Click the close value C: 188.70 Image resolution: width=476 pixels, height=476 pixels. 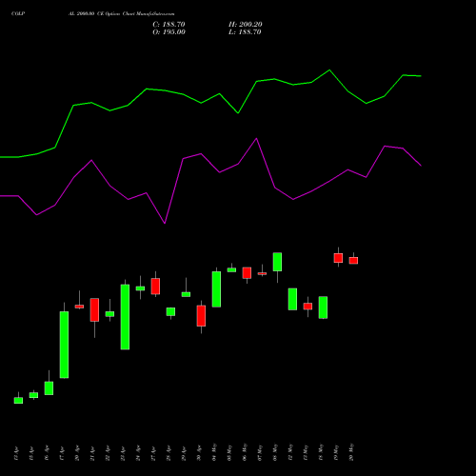click(x=169, y=25)
